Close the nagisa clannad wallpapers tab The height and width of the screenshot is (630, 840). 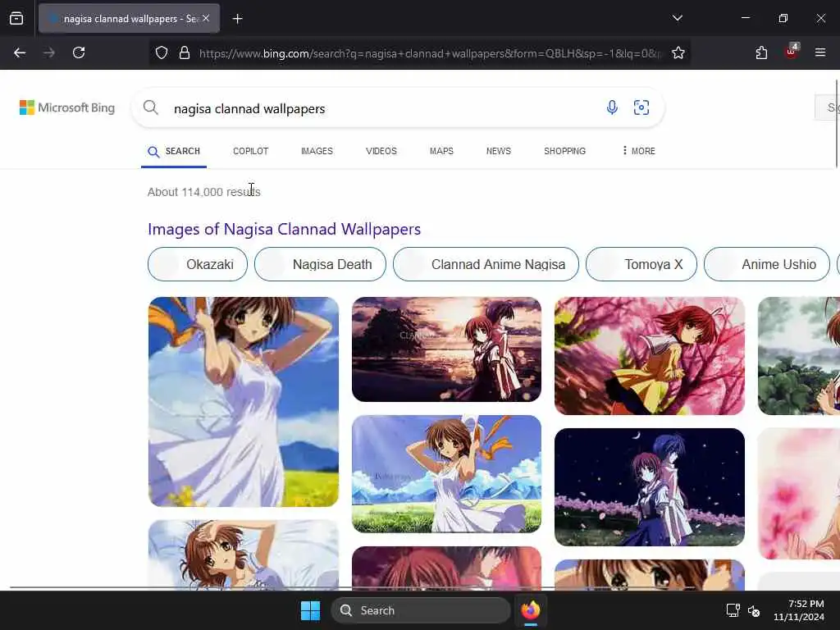coord(206,18)
